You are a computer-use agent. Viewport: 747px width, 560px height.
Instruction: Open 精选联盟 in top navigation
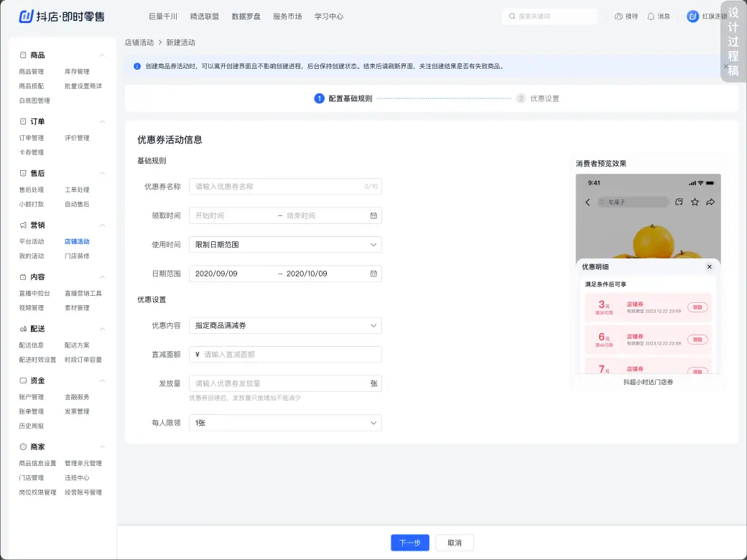click(205, 17)
